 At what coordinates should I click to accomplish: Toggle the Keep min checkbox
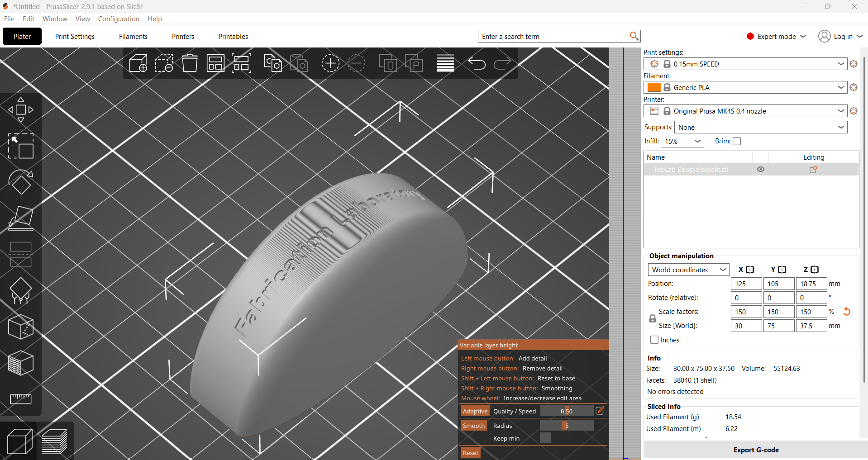pos(545,438)
